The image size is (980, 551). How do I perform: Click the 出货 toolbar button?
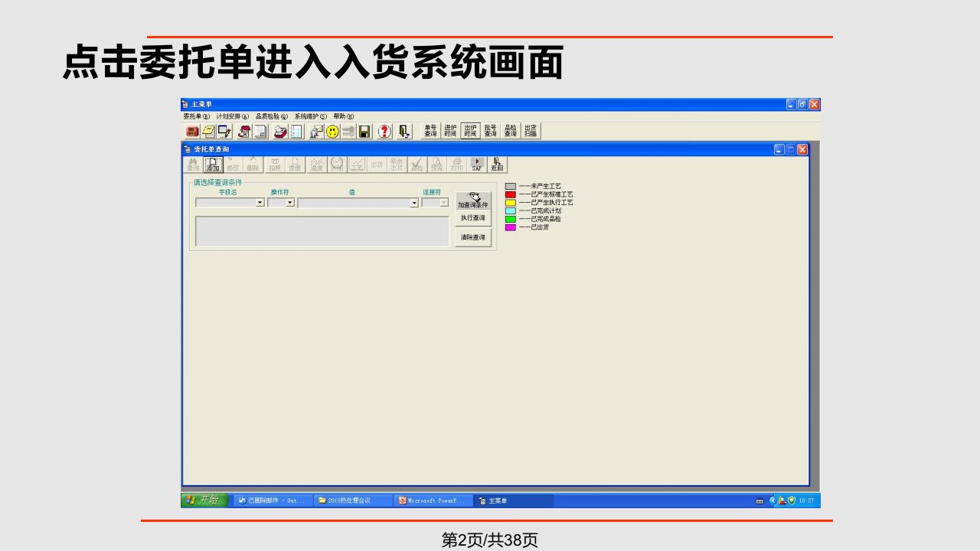(377, 165)
